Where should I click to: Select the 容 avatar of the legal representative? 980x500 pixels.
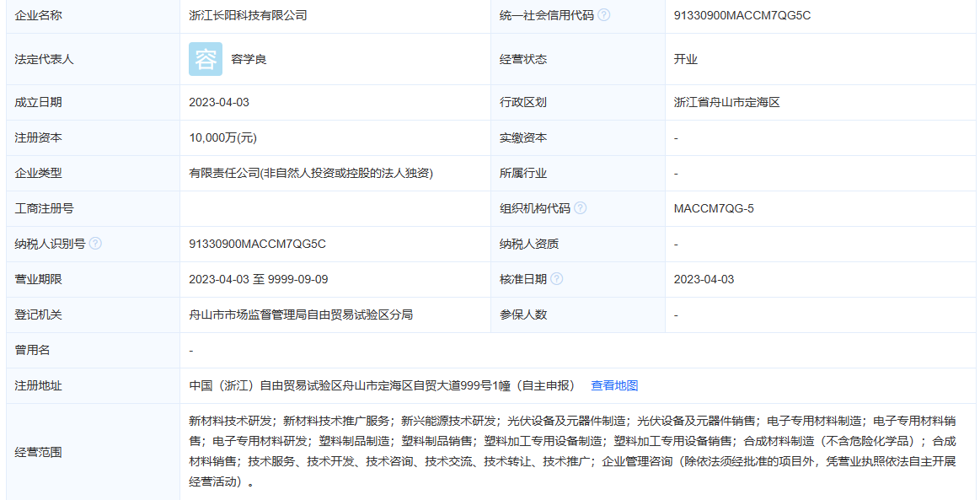tap(205, 59)
